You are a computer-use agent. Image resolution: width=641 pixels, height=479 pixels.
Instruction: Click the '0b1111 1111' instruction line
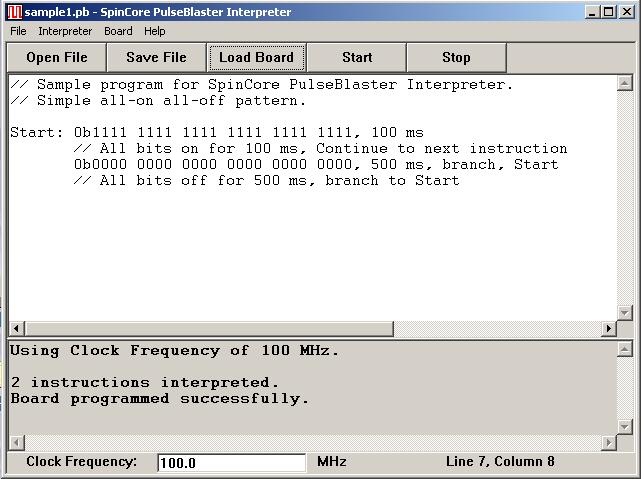249,132
